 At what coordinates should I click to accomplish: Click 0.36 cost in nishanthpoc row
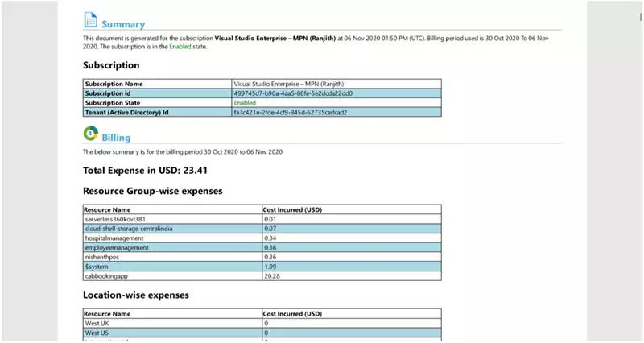click(x=352, y=257)
